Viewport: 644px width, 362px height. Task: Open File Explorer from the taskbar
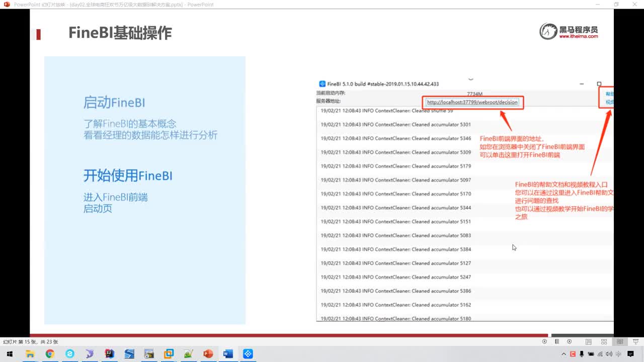(30, 354)
